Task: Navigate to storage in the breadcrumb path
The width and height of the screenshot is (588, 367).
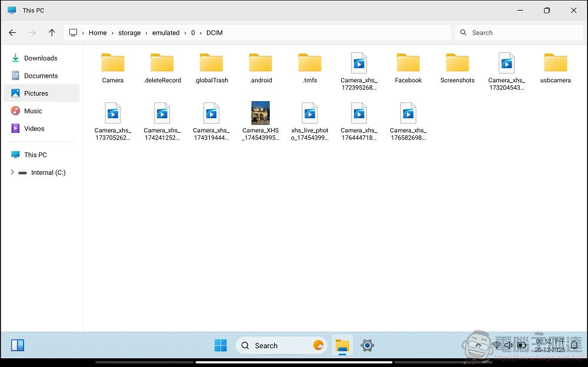Action: (x=129, y=32)
